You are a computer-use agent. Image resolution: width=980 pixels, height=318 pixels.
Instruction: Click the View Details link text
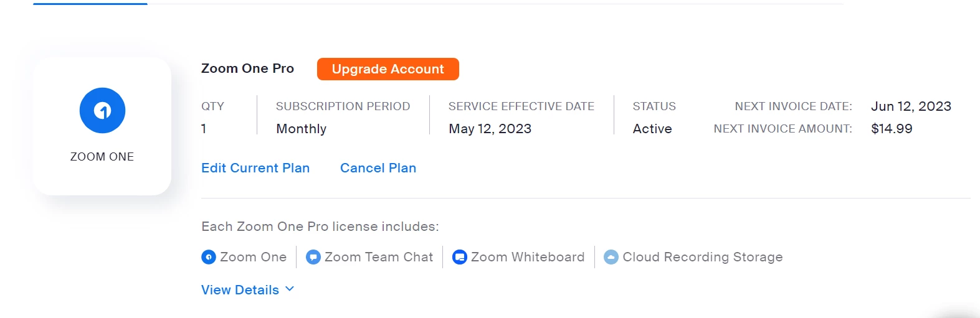pyautogui.click(x=240, y=290)
